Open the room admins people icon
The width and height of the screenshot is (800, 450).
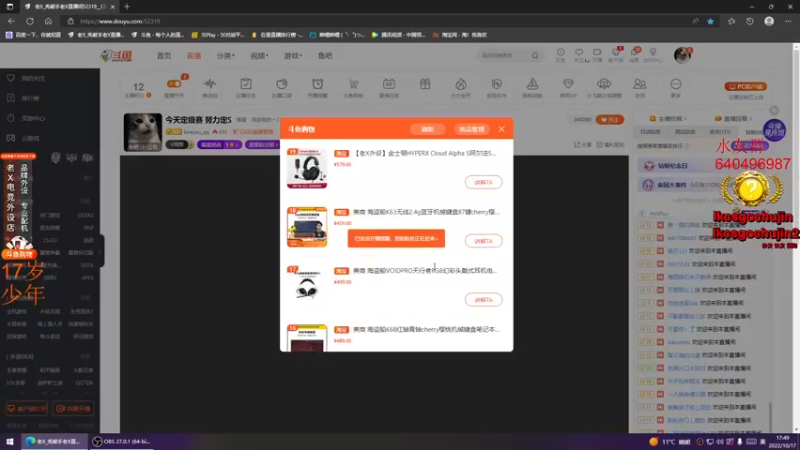(640, 84)
